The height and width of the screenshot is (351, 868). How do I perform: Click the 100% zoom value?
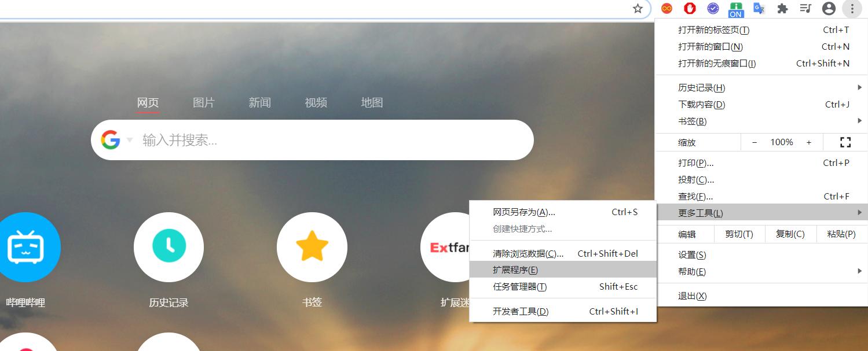(x=782, y=142)
